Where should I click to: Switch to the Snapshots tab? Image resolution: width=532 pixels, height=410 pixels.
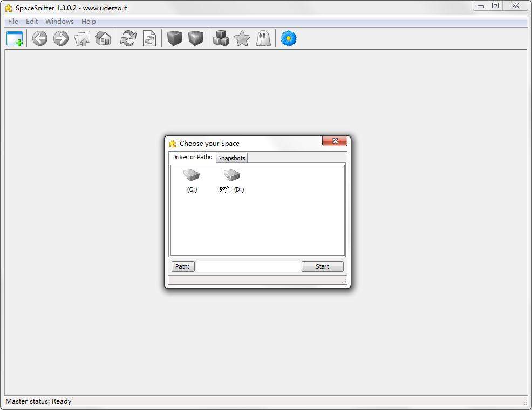tap(231, 158)
